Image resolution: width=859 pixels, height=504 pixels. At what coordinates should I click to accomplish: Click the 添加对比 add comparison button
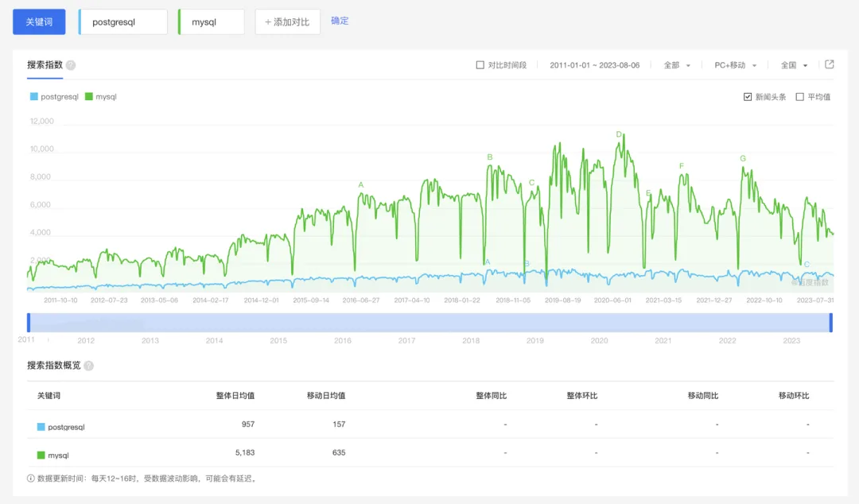coord(288,22)
